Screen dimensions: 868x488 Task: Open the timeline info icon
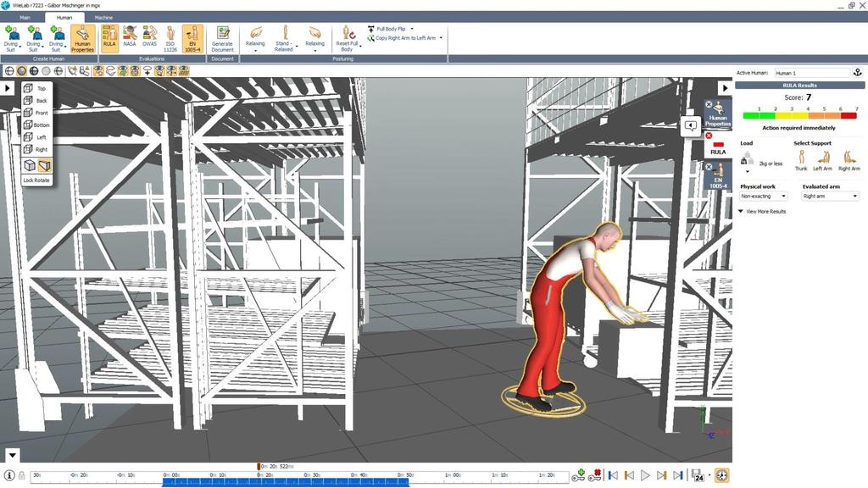click(x=9, y=475)
